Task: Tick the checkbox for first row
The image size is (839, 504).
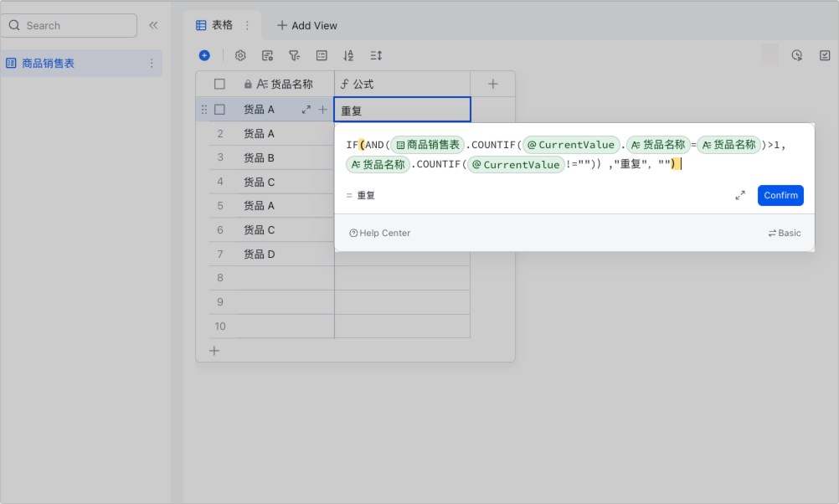Action: coord(219,110)
